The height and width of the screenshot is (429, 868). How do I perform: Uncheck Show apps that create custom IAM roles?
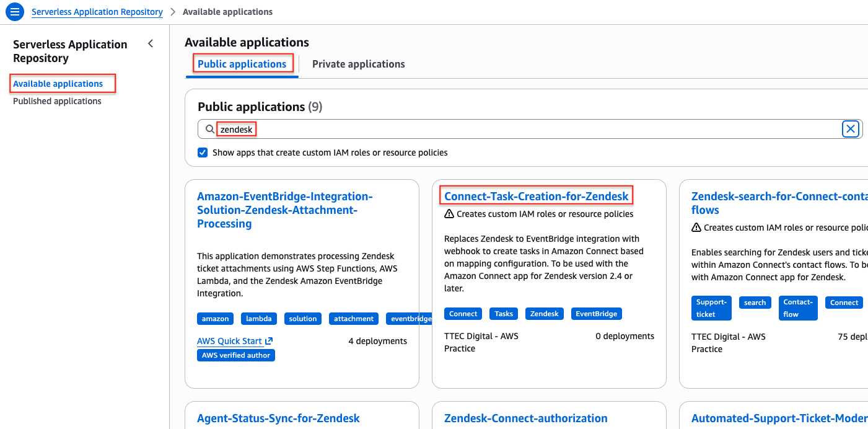point(203,153)
